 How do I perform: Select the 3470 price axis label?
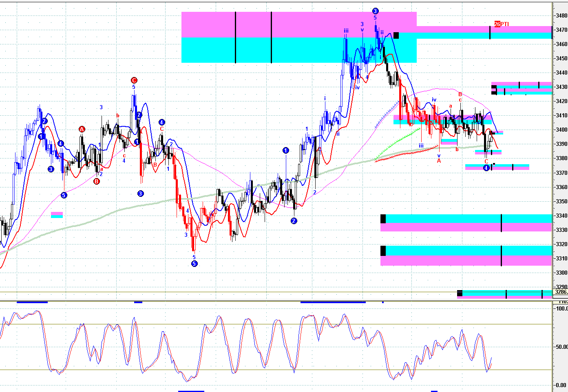coord(561,30)
